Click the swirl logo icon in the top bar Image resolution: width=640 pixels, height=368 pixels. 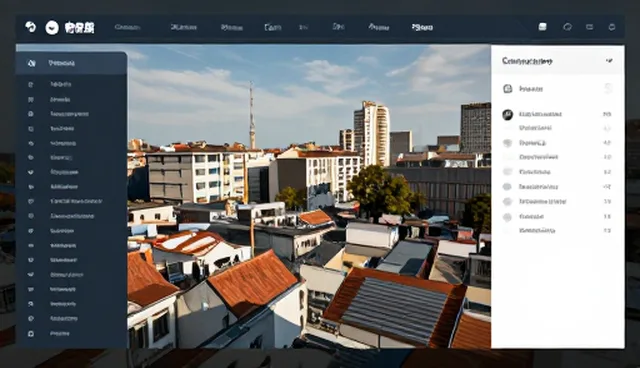pos(31,27)
